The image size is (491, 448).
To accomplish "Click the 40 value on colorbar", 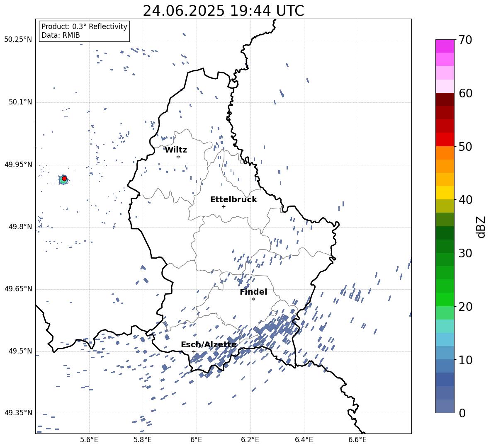I will [x=465, y=200].
